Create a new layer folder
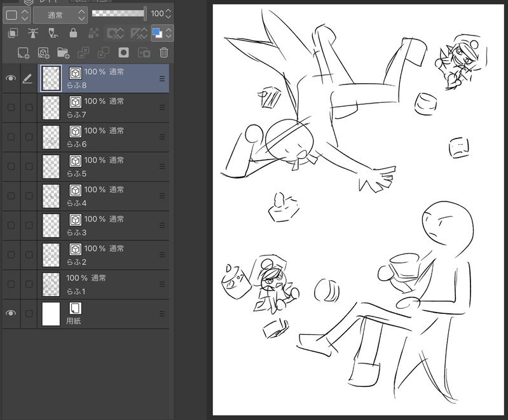The width and height of the screenshot is (508, 420). [64, 53]
